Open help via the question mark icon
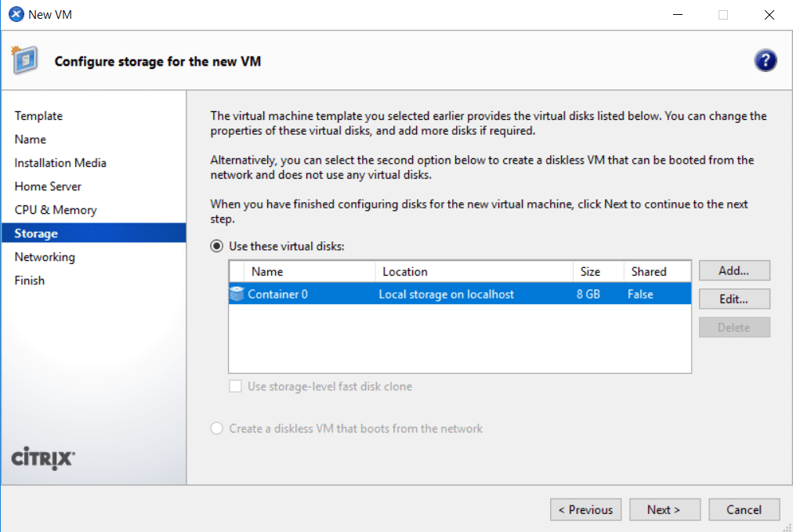793x532 pixels. (766, 60)
